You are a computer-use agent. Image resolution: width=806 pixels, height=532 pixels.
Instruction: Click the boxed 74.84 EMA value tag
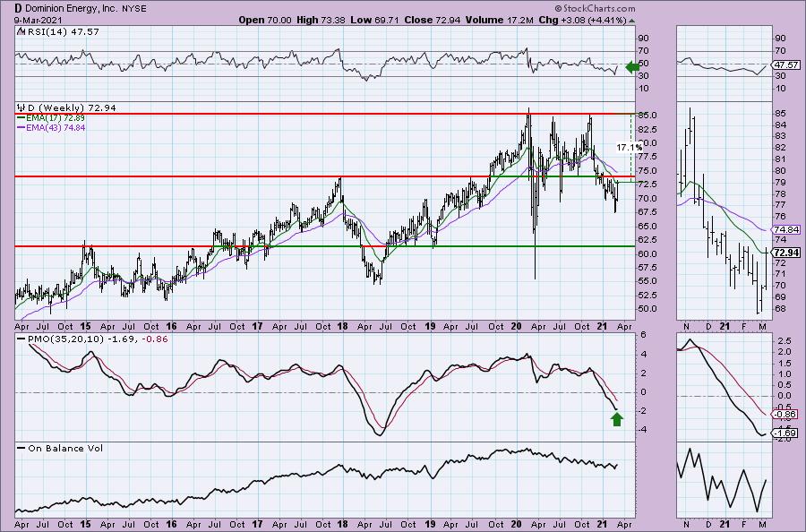click(x=786, y=230)
